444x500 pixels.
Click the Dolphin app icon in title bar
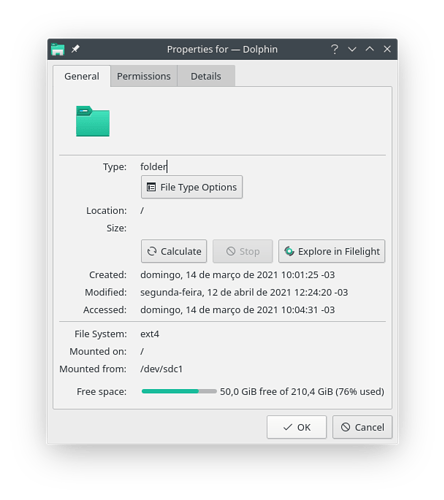click(x=58, y=49)
